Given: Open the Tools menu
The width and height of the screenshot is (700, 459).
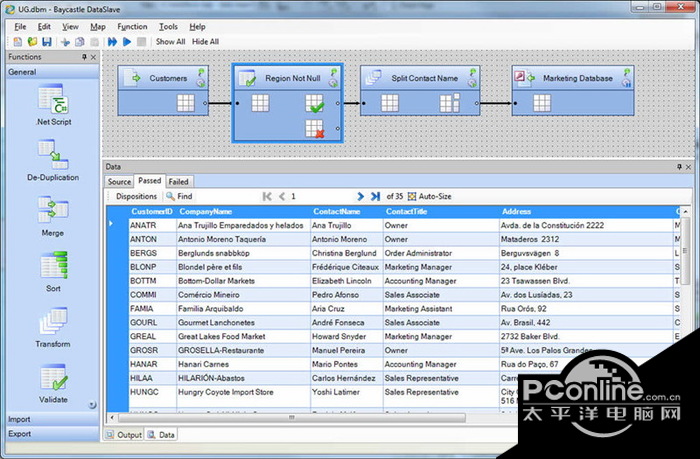Looking at the screenshot, I should (x=168, y=27).
